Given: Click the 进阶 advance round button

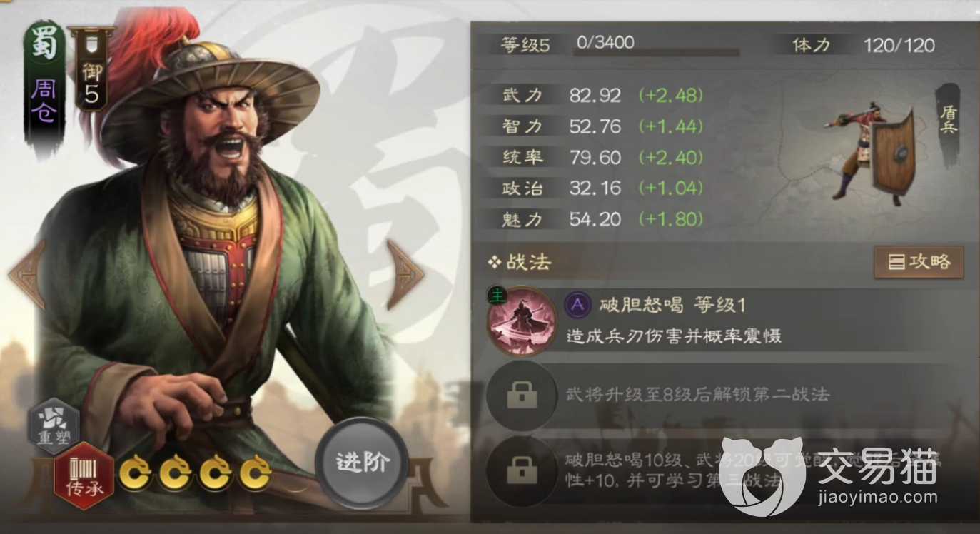Looking at the screenshot, I should coord(362,463).
